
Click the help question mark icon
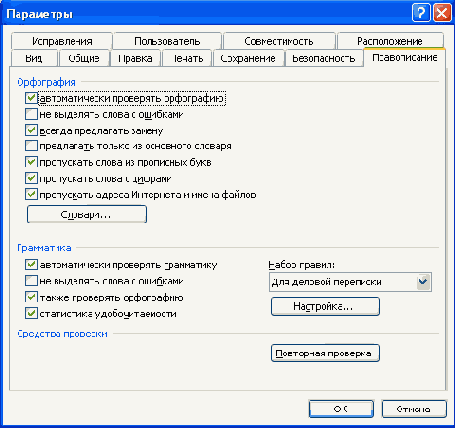pyautogui.click(x=421, y=13)
